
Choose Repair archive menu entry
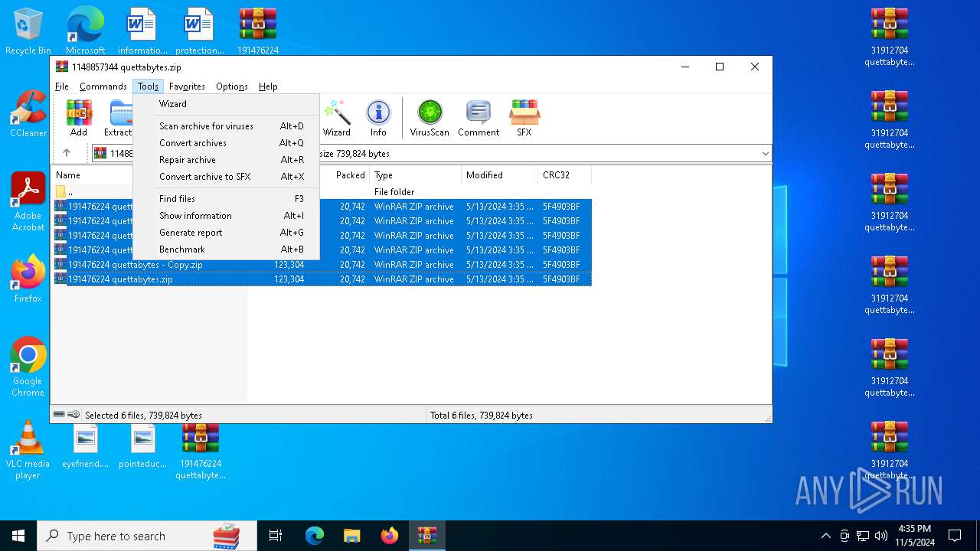coord(226,160)
